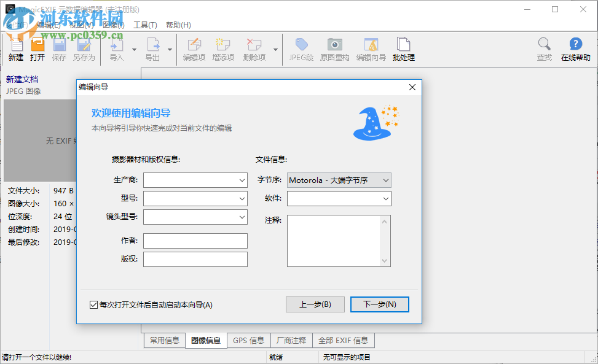The image size is (598, 364).
Task: Click the 下一步(N) next button
Action: pos(379,304)
